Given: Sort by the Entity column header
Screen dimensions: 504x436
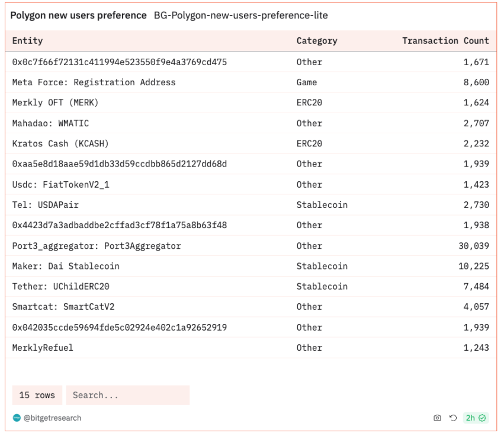Looking at the screenshot, I should click(x=27, y=41).
